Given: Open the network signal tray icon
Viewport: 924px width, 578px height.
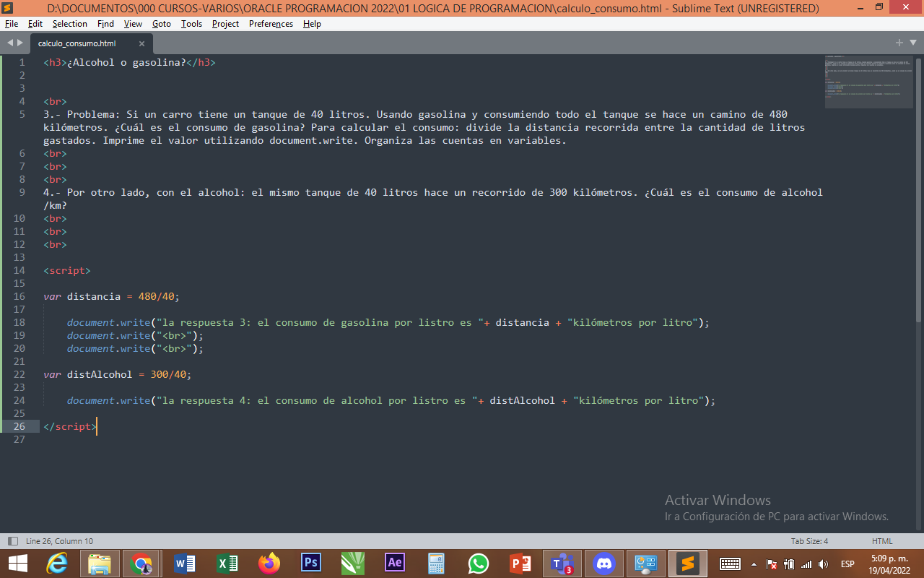Looking at the screenshot, I should coord(806,564).
